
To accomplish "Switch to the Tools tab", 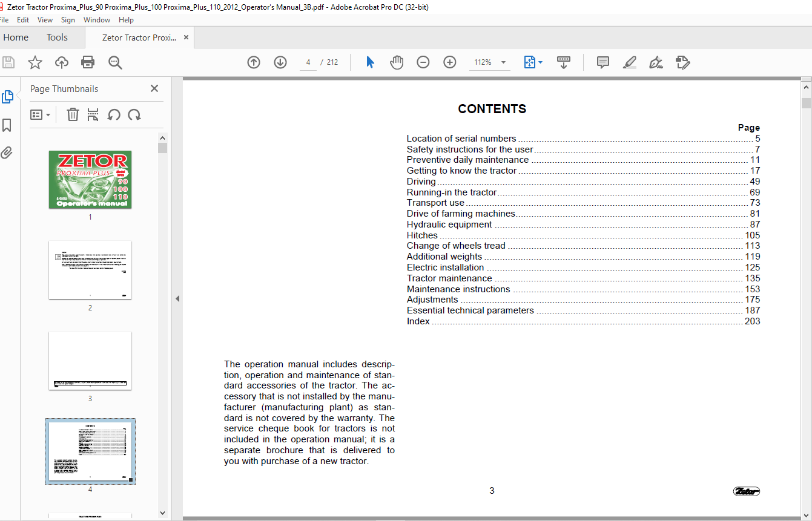I will (x=57, y=38).
